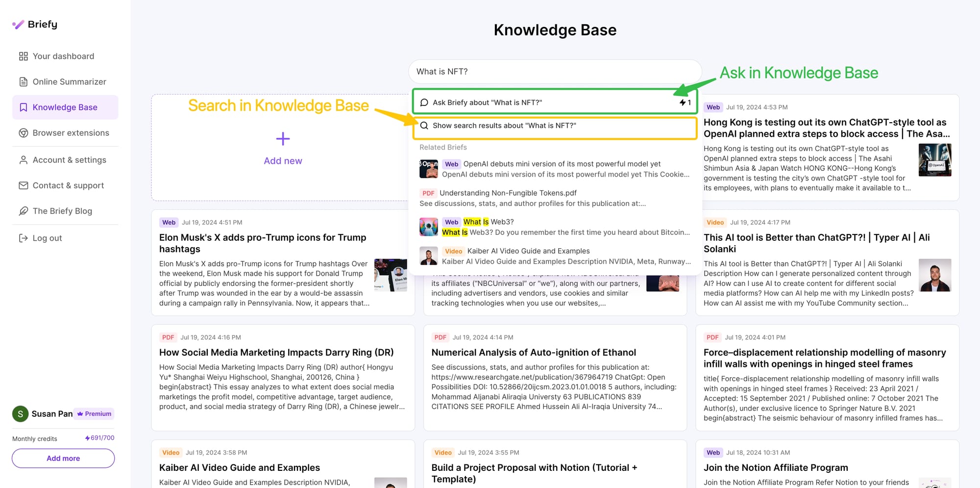The width and height of the screenshot is (980, 488).
Task: Click the lightning credit icon in Ask Briefy row
Action: (x=682, y=103)
